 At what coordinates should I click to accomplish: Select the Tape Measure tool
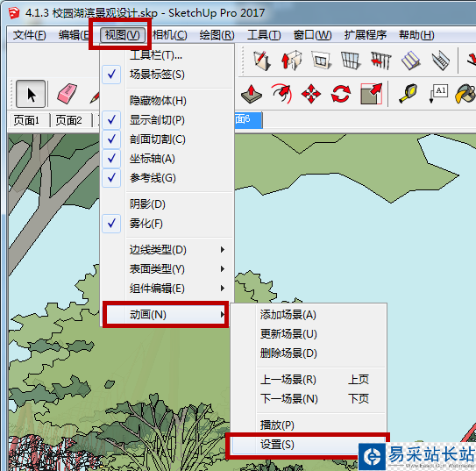click(408, 94)
